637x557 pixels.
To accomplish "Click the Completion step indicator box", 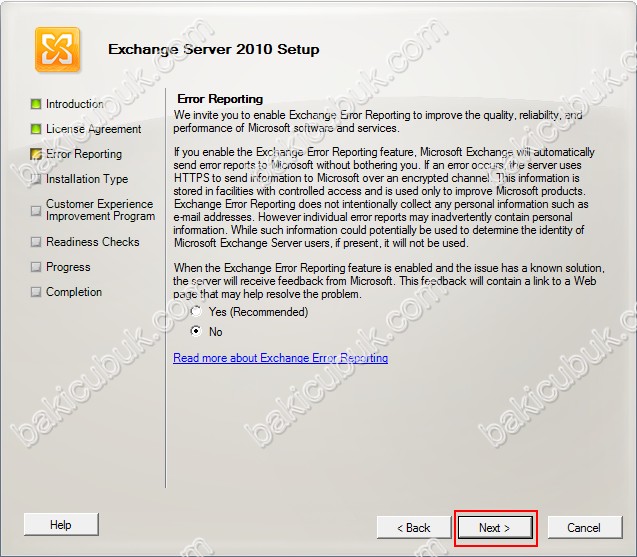I will click(x=36, y=292).
